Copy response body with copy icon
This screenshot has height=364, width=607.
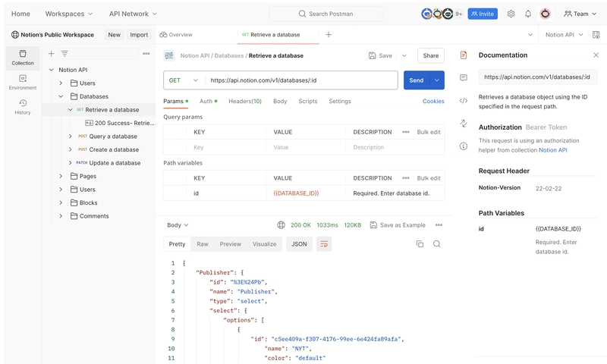point(420,244)
